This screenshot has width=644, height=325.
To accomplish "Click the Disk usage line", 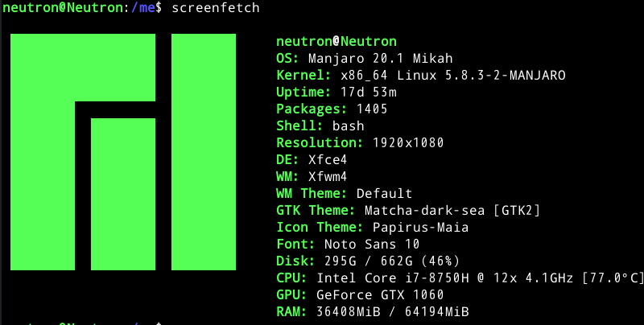I will click(x=368, y=261).
